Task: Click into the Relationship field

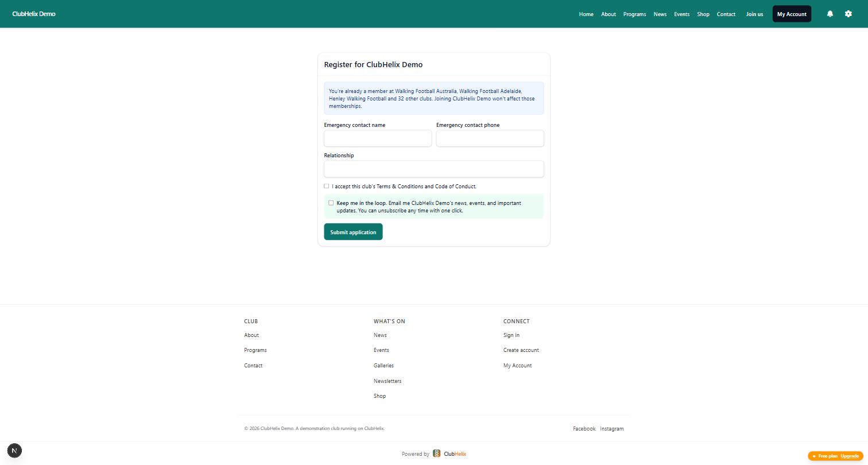Action: (433, 169)
